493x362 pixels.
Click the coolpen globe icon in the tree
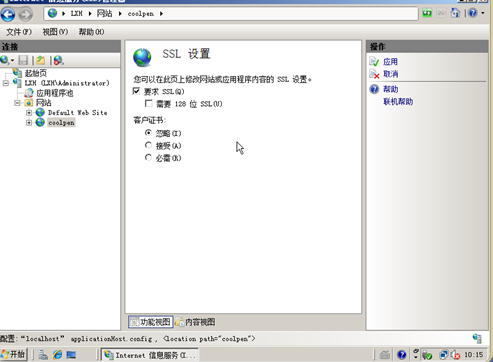point(40,122)
